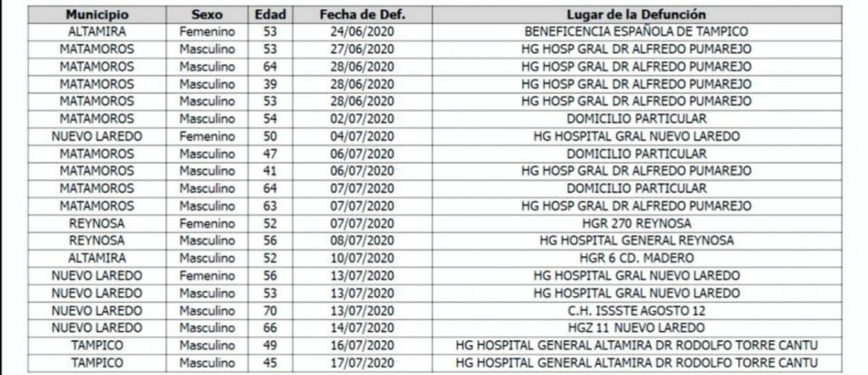
Task: Select the date 10/07/2020 cell
Action: (x=363, y=258)
